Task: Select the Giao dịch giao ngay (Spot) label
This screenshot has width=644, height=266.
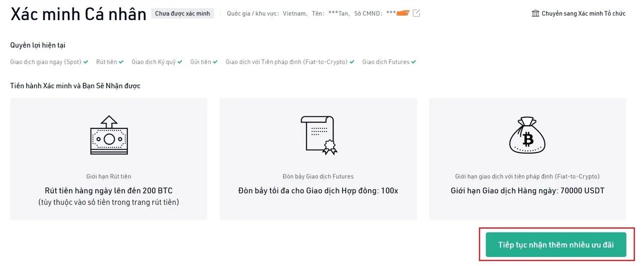Action: pyautogui.click(x=45, y=62)
